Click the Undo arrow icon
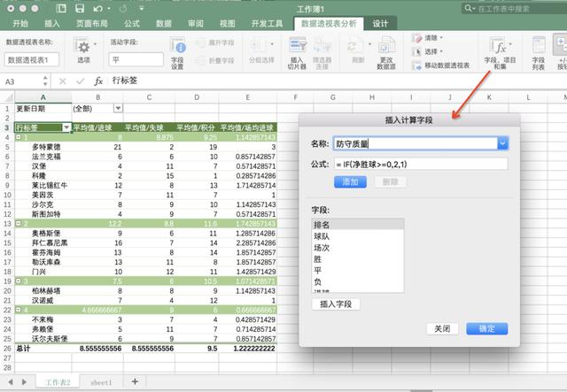The image size is (567, 392). point(98,8)
